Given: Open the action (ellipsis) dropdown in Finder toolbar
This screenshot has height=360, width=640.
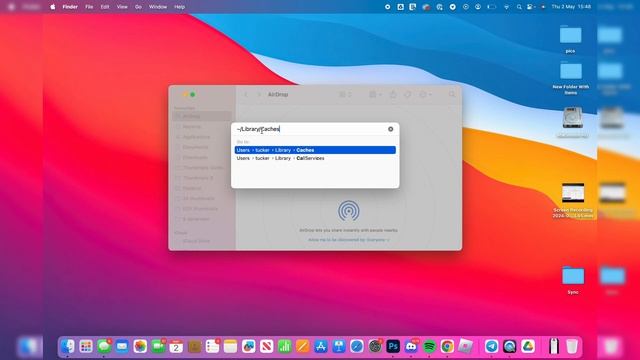Looking at the screenshot, I should pyautogui.click(x=425, y=94).
